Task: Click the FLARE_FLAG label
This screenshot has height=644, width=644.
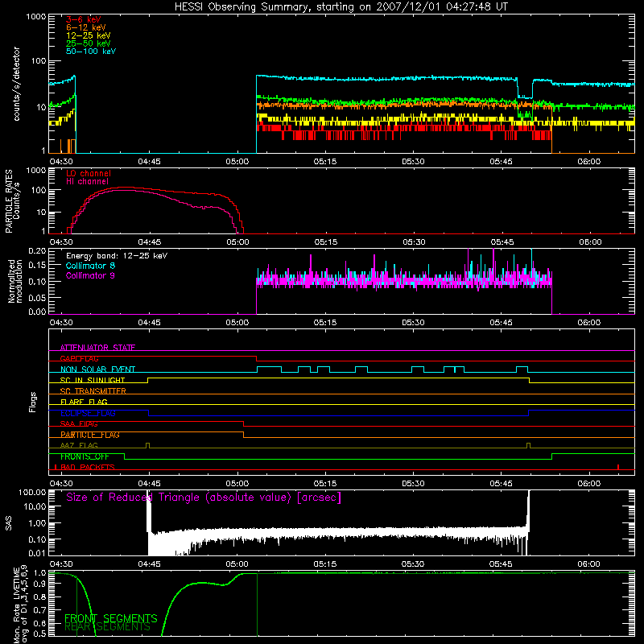Action: click(x=84, y=402)
